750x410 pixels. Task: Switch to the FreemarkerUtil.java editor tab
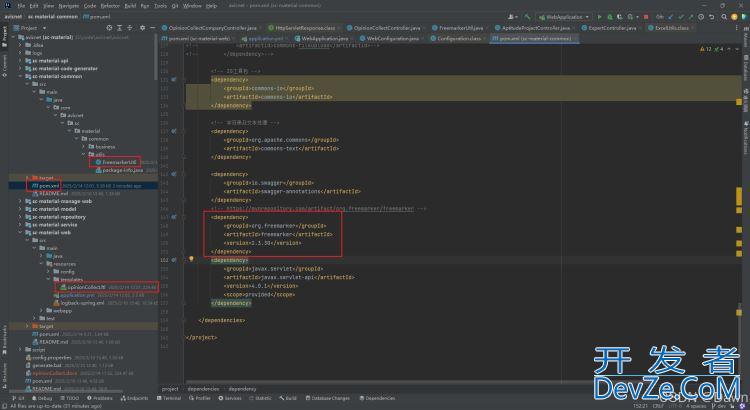[457, 28]
